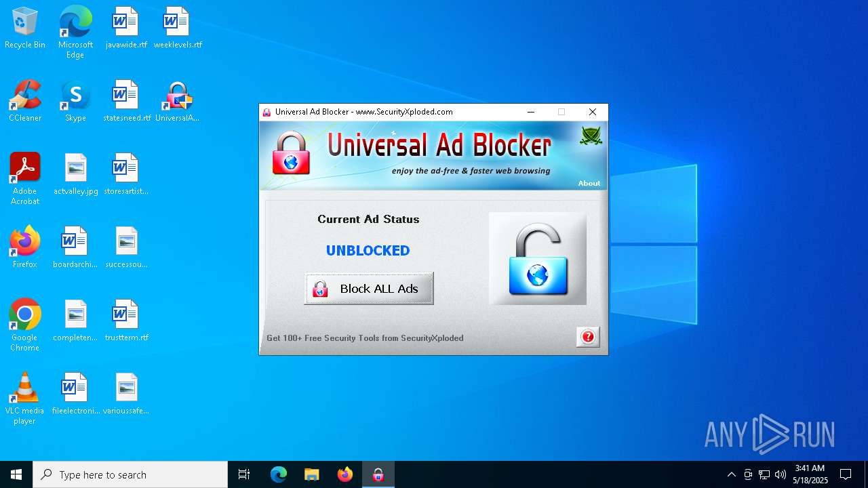The width and height of the screenshot is (868, 488).
Task: Select the boardarchi... desktop file
Action: (x=75, y=248)
